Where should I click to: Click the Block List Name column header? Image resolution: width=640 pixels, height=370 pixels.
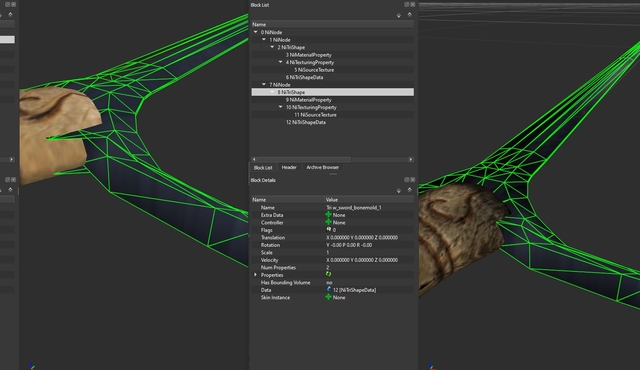coord(333,24)
